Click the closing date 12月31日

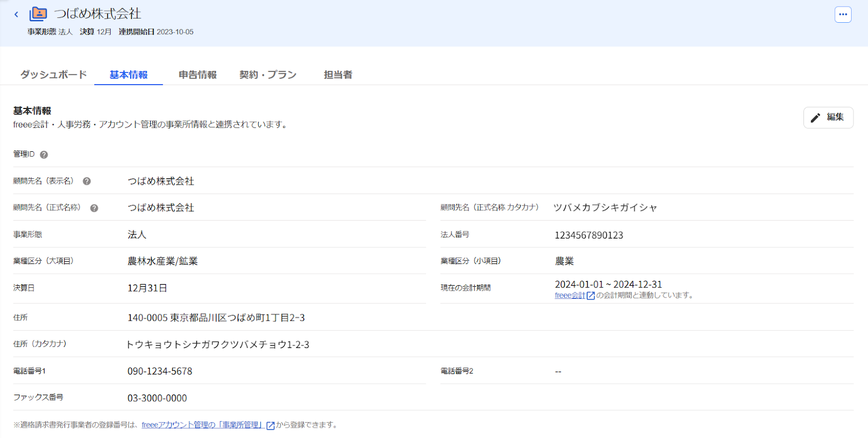click(147, 288)
